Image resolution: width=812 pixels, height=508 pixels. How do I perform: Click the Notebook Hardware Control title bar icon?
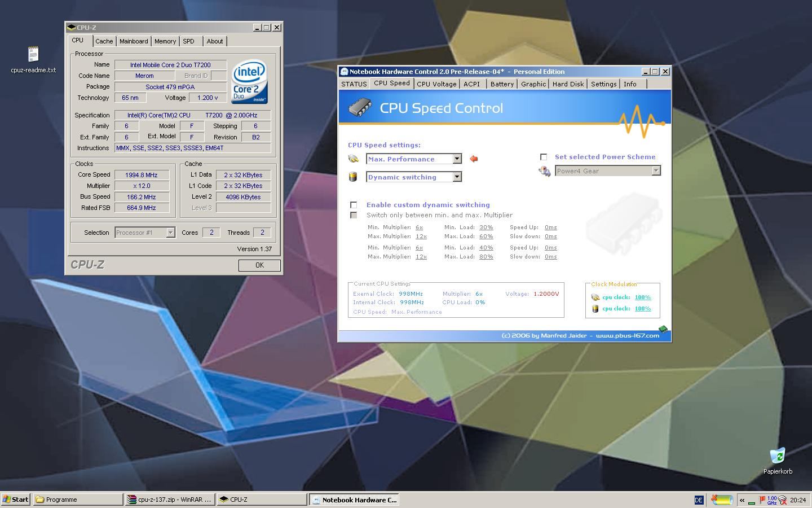point(344,72)
